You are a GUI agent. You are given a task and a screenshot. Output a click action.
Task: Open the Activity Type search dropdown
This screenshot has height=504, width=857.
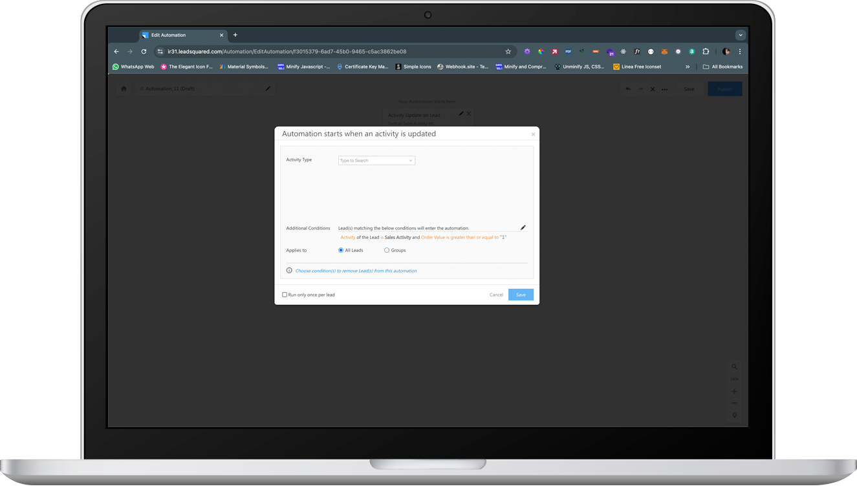tap(376, 160)
